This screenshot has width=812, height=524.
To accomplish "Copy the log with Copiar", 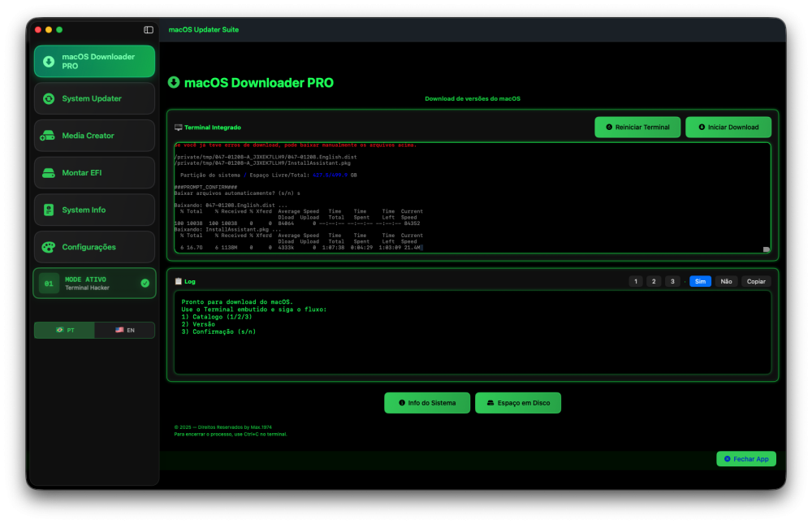I will [756, 281].
